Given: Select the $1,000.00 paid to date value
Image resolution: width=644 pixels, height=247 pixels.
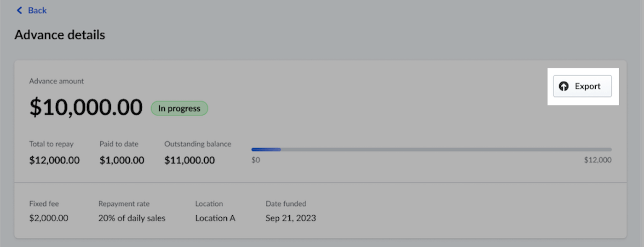Looking at the screenshot, I should click(x=122, y=160).
